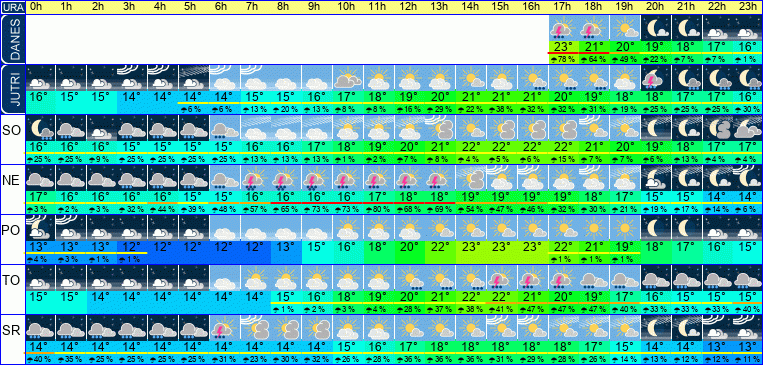Viewport: 763px width, 365px height.
Task: Select the TO 15h thunderstorm icon
Action: 502,278
